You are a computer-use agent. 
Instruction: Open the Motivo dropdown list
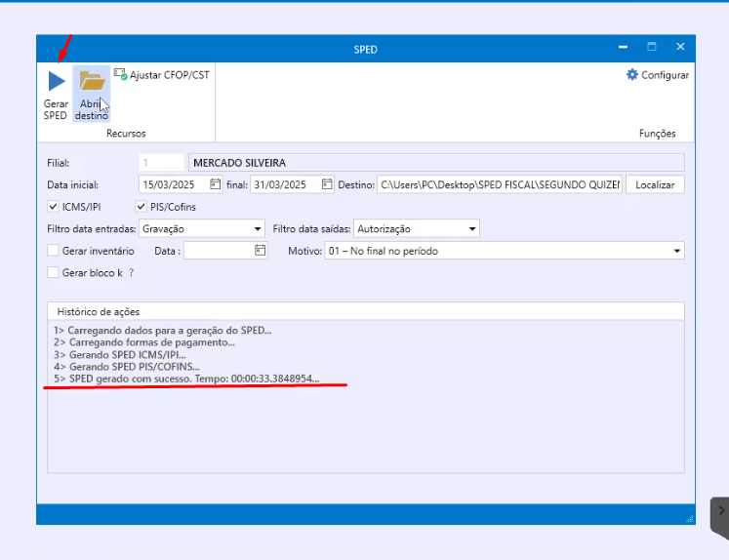tap(677, 251)
